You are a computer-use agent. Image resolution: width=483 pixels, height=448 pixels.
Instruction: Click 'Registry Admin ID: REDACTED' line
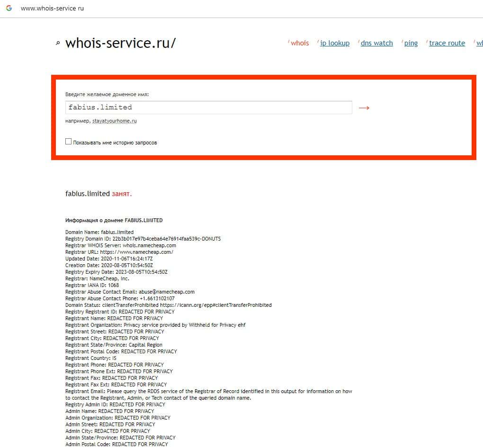(x=115, y=404)
